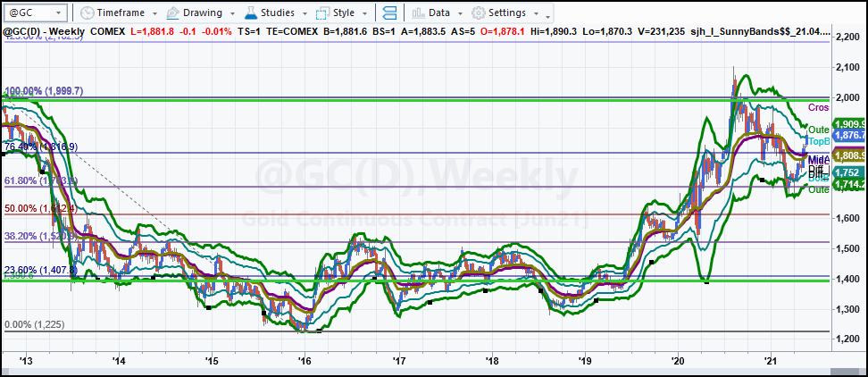Click the '13 year label on time axis

(26, 362)
